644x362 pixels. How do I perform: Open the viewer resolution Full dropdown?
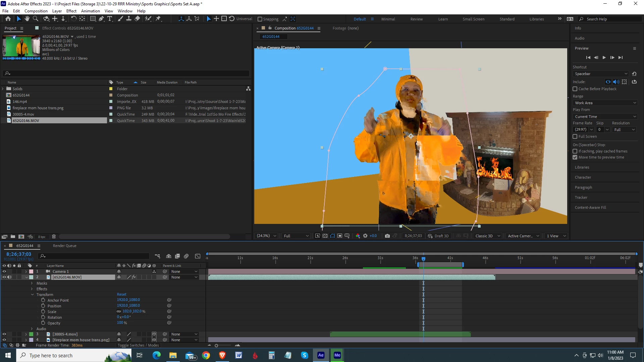[296, 236]
